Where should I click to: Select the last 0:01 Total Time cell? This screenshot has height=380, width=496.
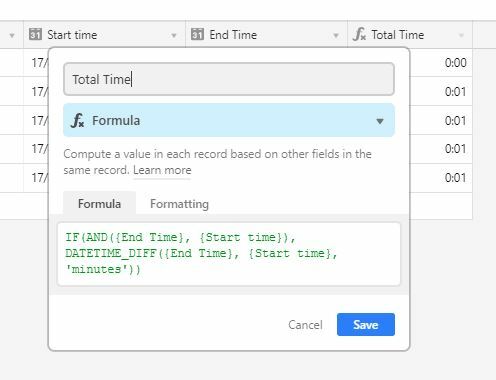441,178
